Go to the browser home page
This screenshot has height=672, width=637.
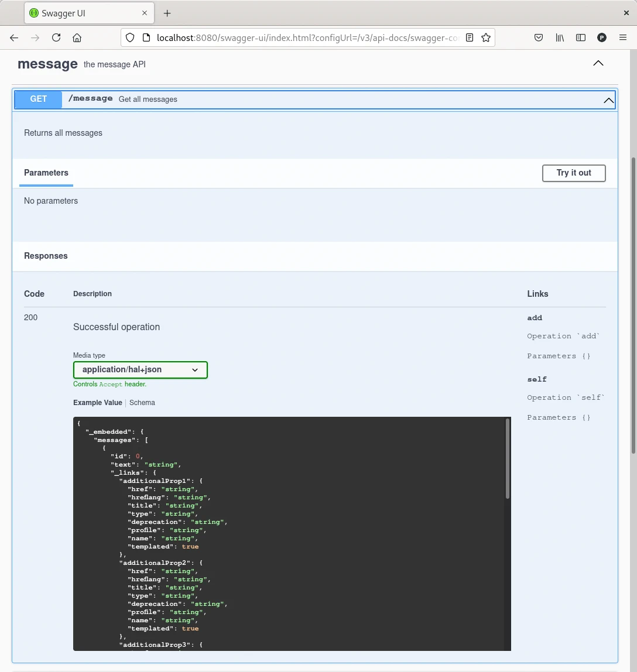[77, 37]
